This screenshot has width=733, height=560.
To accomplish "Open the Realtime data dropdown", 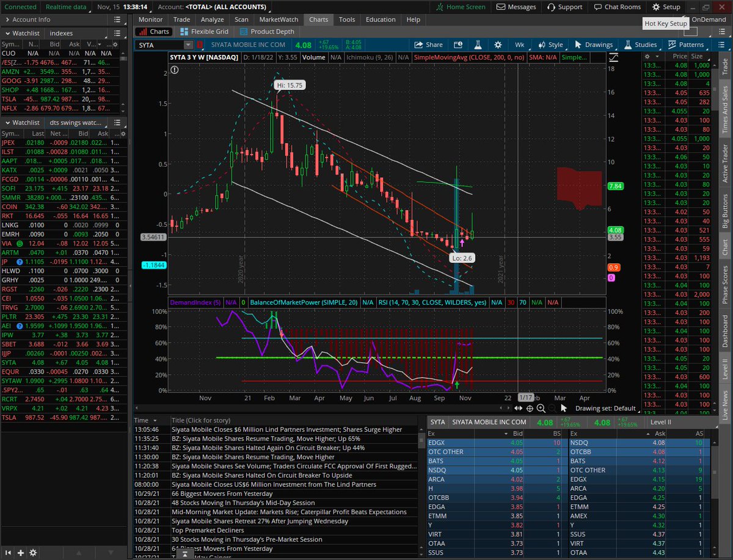I will (67, 7).
